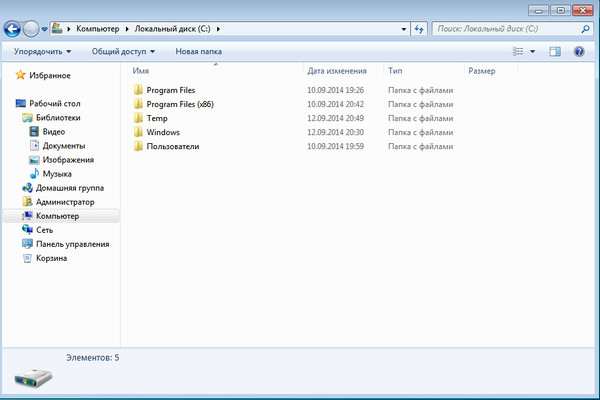The height and width of the screenshot is (400, 600).
Task: Click date 12.09.2014 20:49
Action: 335,118
